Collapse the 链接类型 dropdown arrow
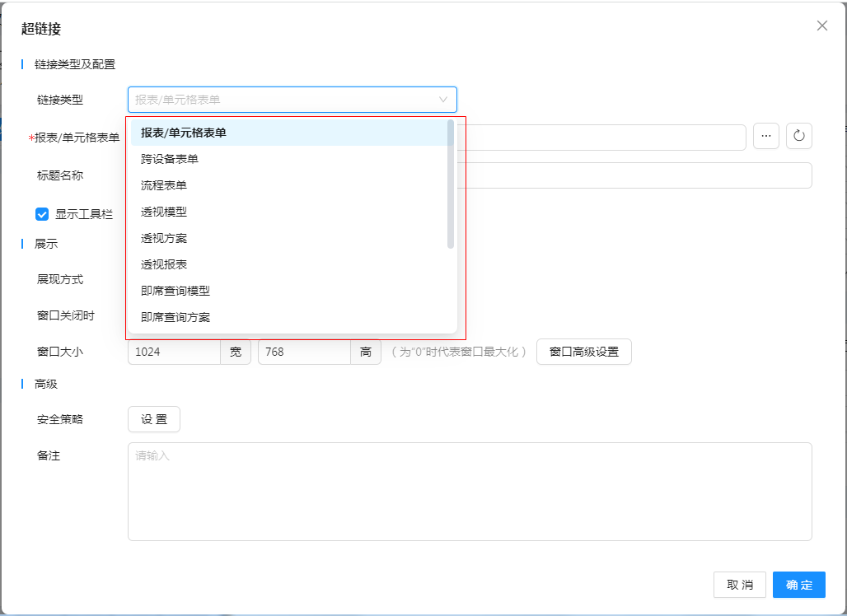This screenshot has height=616, width=847. point(443,100)
